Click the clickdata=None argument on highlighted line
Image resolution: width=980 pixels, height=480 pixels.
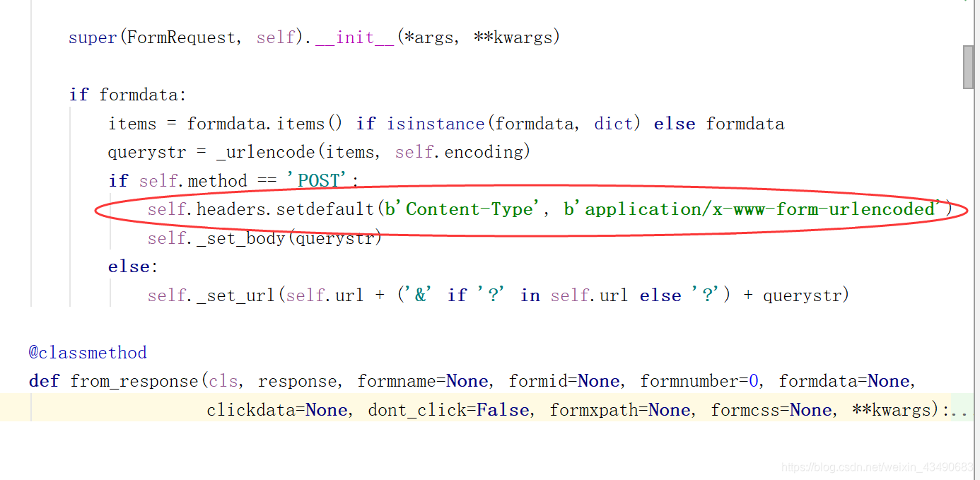click(x=276, y=409)
